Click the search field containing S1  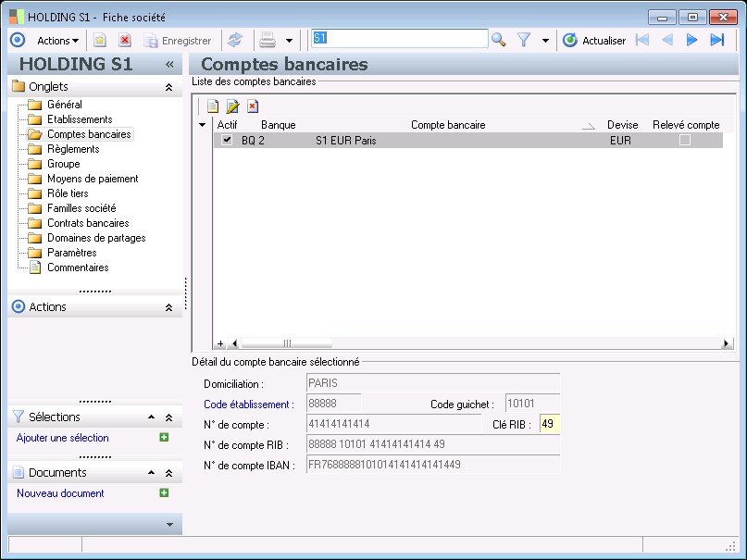[x=400, y=39]
